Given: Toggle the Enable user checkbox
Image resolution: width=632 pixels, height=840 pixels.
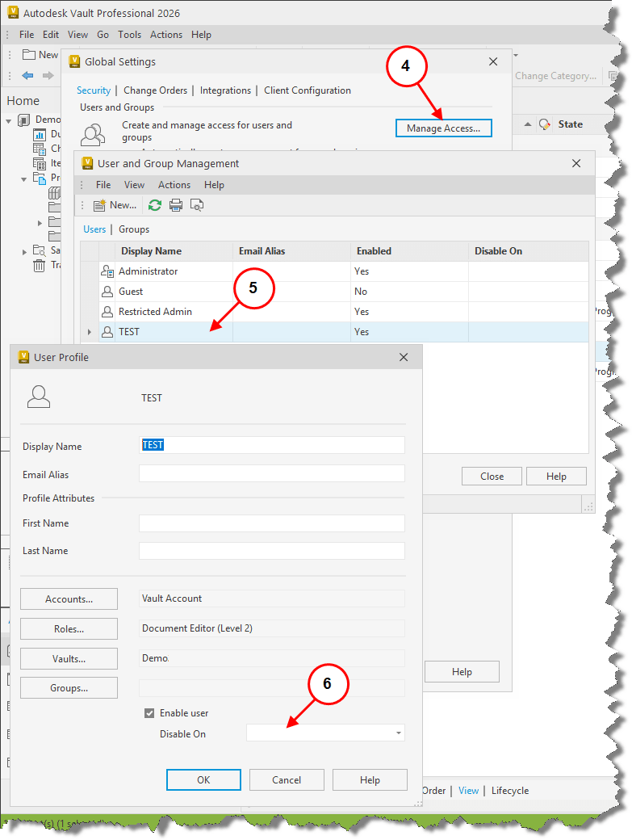Looking at the screenshot, I should click(149, 713).
